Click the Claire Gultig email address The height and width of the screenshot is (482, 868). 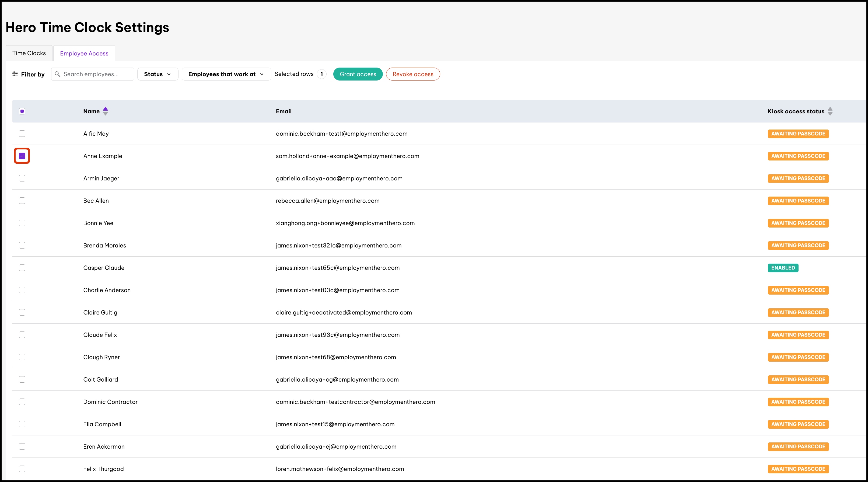click(344, 312)
